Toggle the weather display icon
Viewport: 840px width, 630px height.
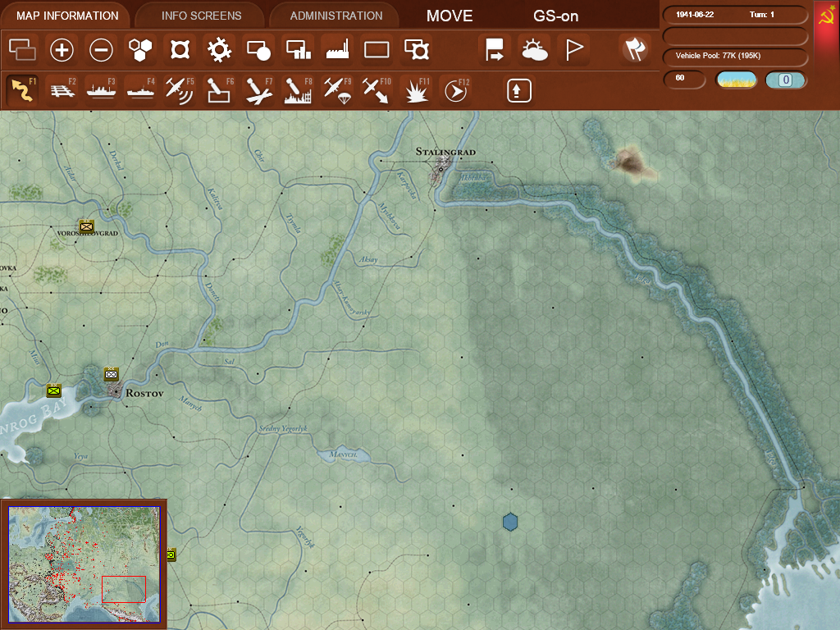(x=534, y=50)
